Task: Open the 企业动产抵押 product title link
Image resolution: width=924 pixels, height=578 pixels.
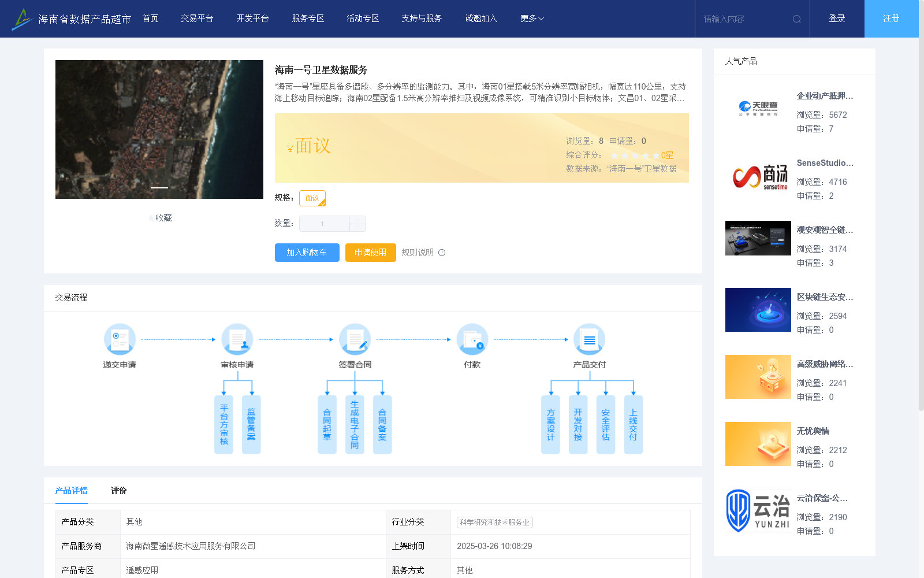Action: tap(825, 96)
